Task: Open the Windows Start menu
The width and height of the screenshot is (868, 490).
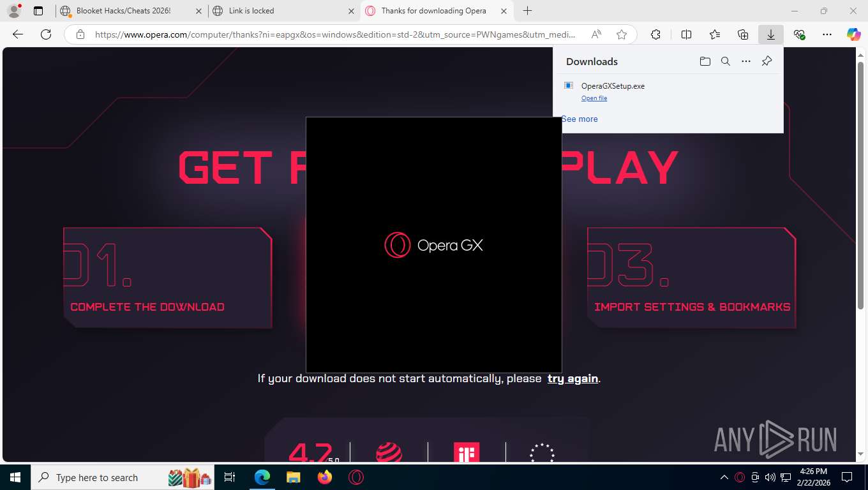Action: click(15, 477)
